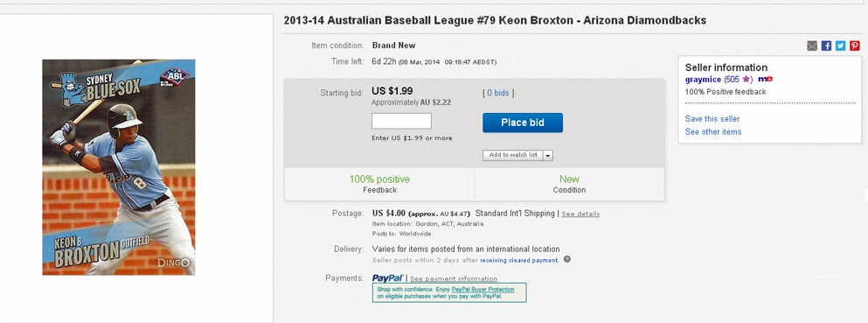Open seller's 'me' page icon
Screen dimensions: 868x323
click(x=766, y=80)
